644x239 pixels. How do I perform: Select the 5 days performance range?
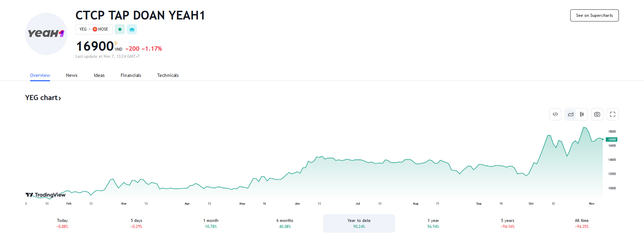[x=137, y=223]
